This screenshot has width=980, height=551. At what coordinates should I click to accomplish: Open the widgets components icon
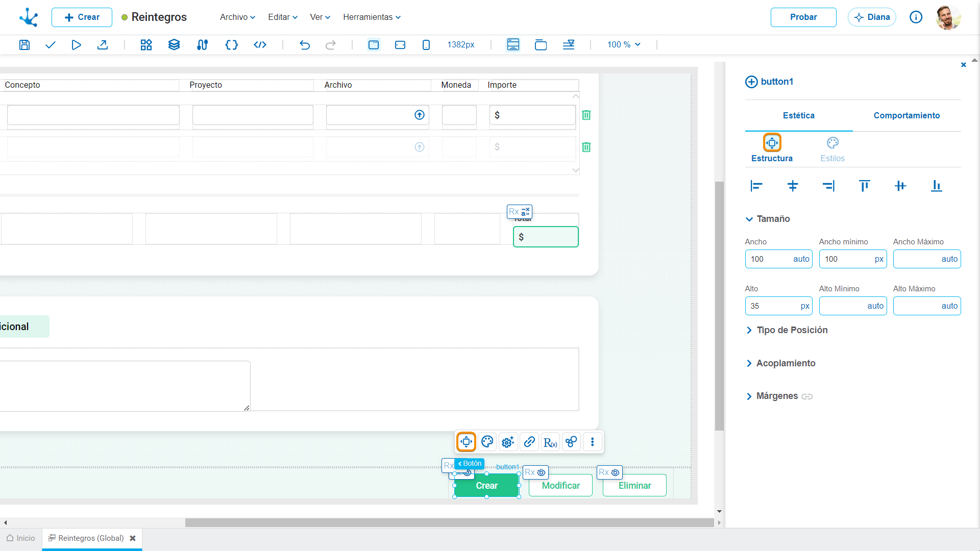pos(146,45)
